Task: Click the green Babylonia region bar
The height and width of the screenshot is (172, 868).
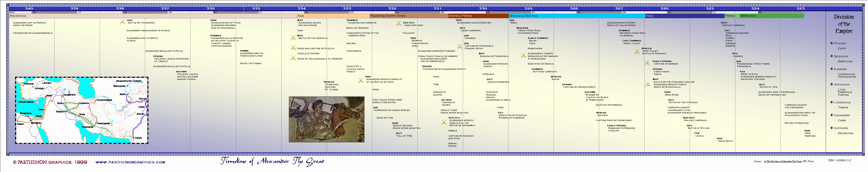Action: [x=772, y=16]
